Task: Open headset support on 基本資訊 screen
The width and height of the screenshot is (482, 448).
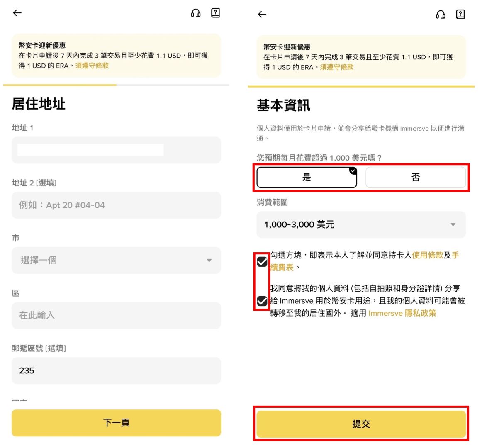Action: coord(441,15)
